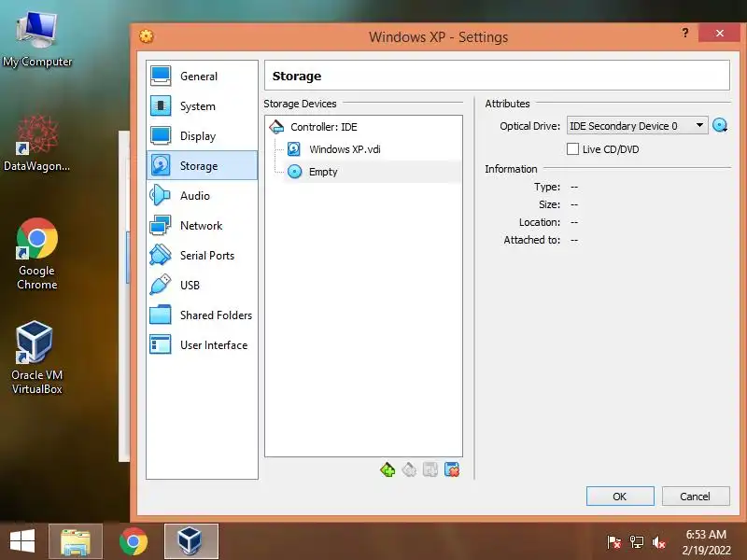
Task: Open the USB settings page
Action: point(202,286)
